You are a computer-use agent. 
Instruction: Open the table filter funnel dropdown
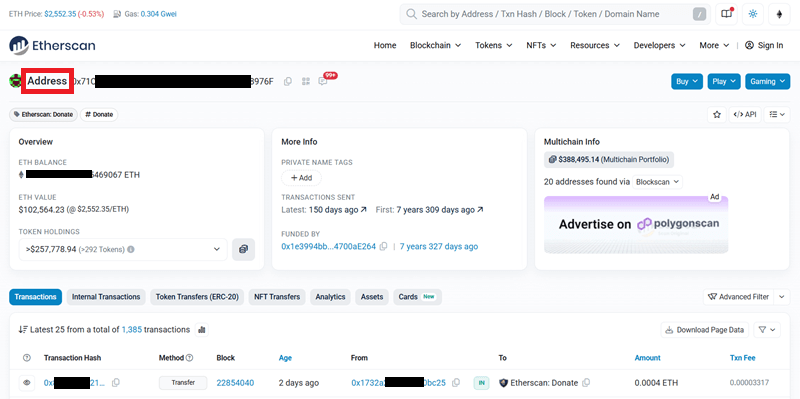tap(767, 330)
